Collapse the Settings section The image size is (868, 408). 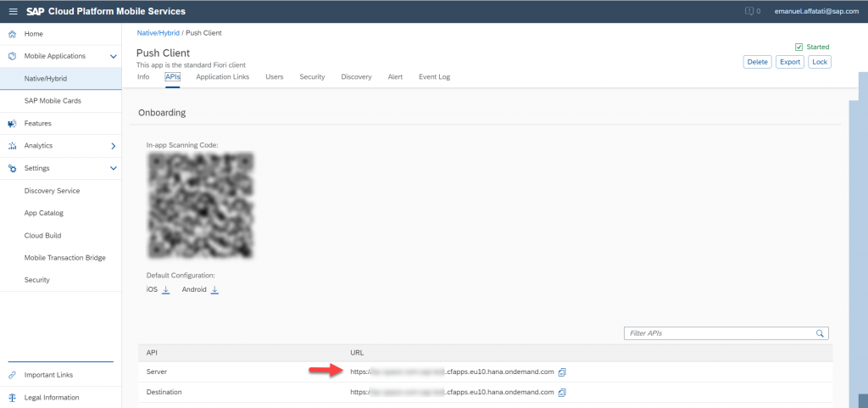pyautogui.click(x=114, y=168)
